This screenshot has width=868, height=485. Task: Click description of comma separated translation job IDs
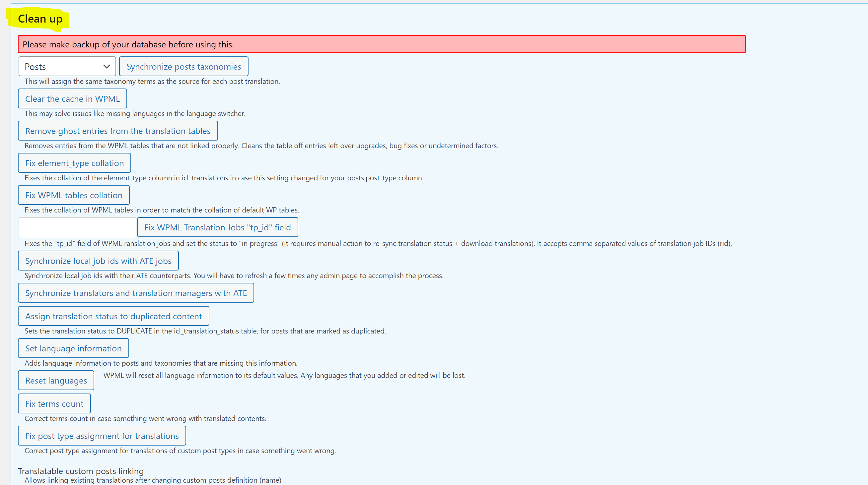378,243
